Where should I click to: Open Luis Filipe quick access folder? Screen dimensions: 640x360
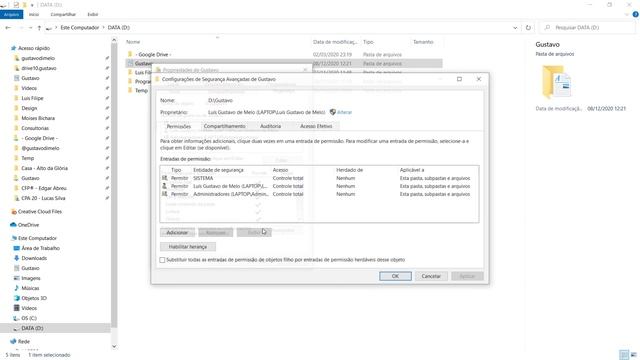[x=29, y=98]
